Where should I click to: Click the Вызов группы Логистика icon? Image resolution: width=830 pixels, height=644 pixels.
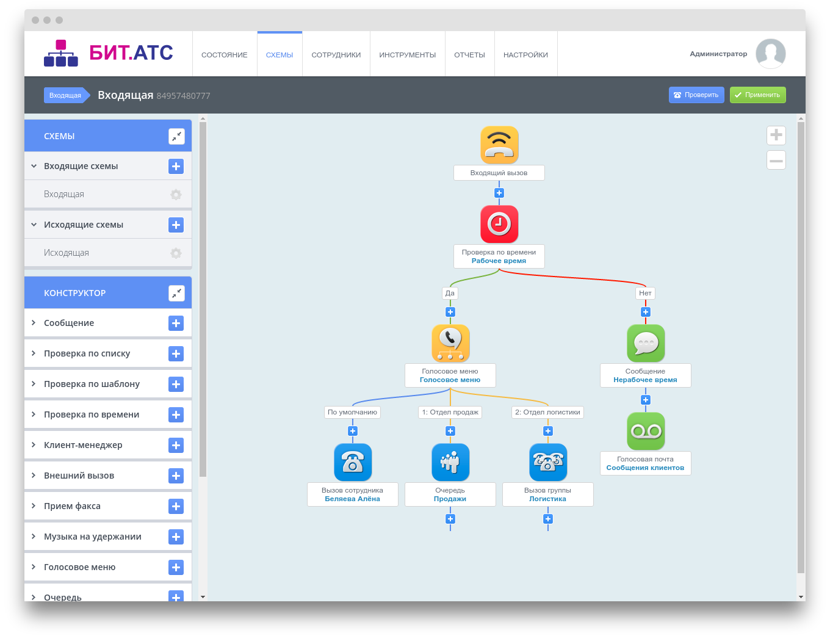coord(548,462)
